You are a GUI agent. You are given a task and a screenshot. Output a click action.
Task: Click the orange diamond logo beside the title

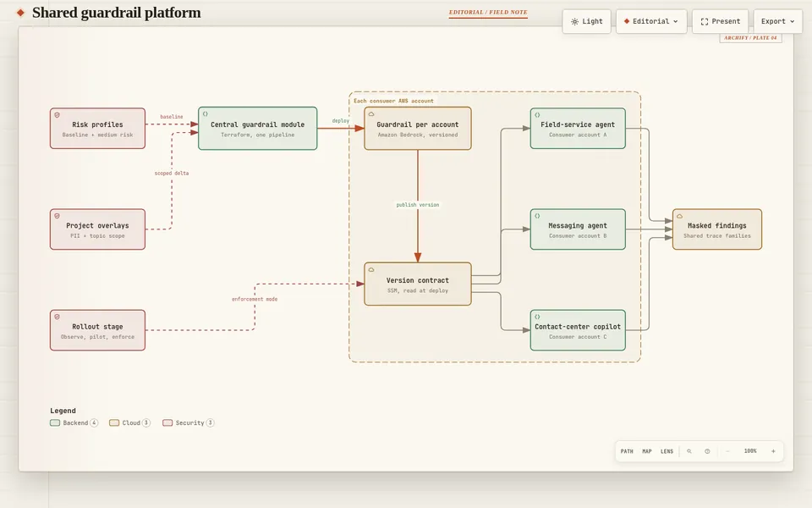(x=20, y=13)
